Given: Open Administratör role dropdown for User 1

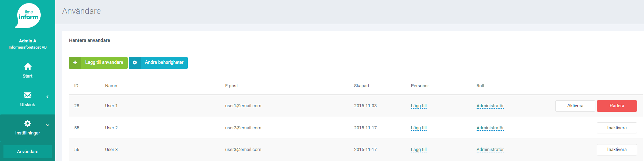Looking at the screenshot, I should click(490, 106).
